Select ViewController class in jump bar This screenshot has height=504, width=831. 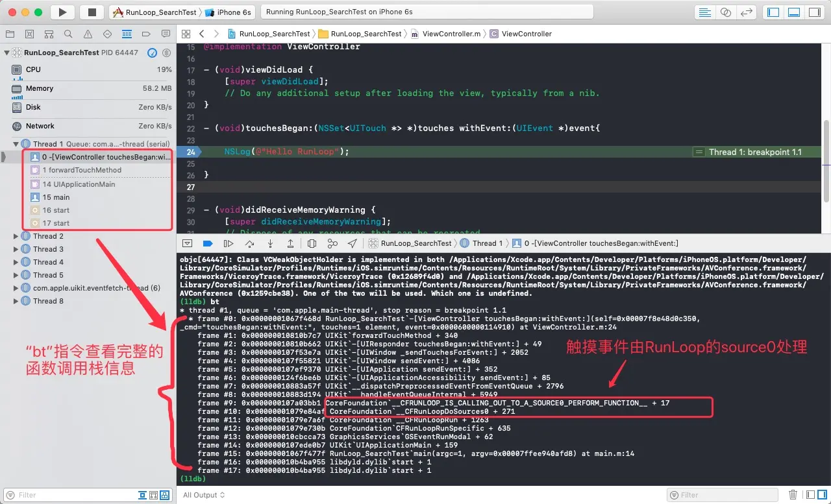[521, 34]
